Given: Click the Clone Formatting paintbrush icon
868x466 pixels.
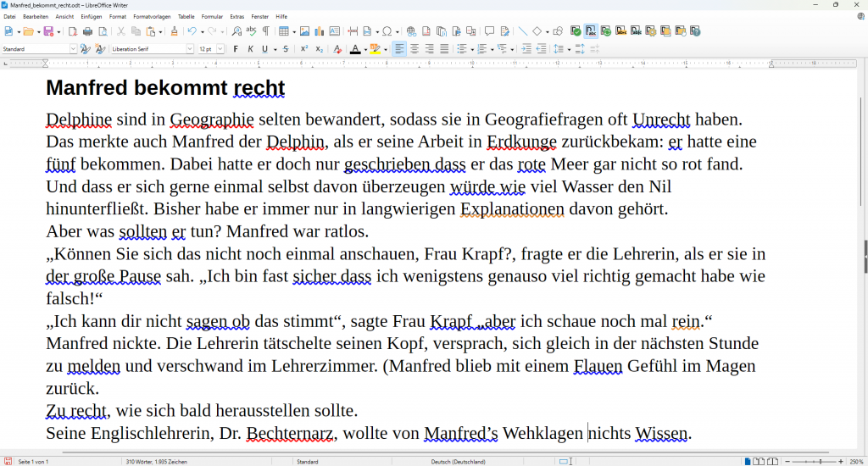Looking at the screenshot, I should coord(175,31).
